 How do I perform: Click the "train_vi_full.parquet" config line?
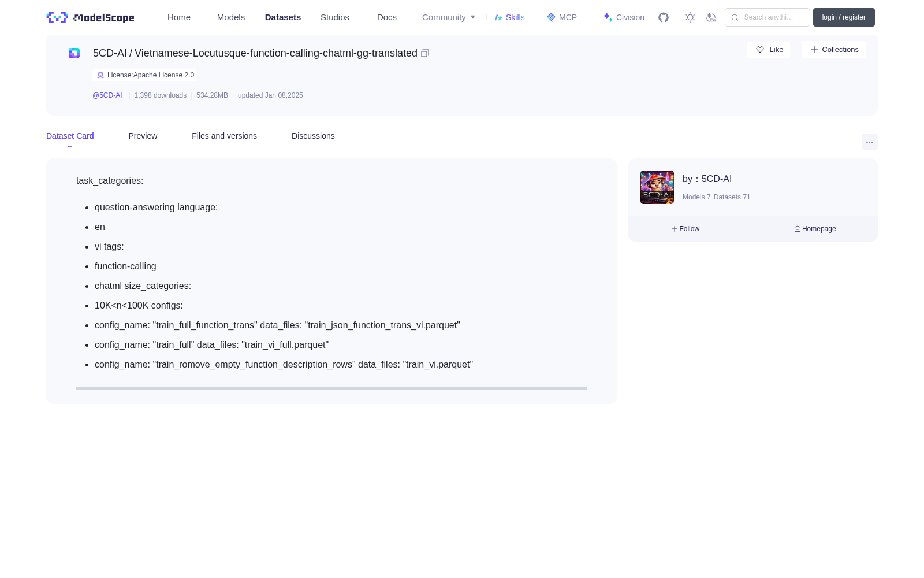point(211,345)
